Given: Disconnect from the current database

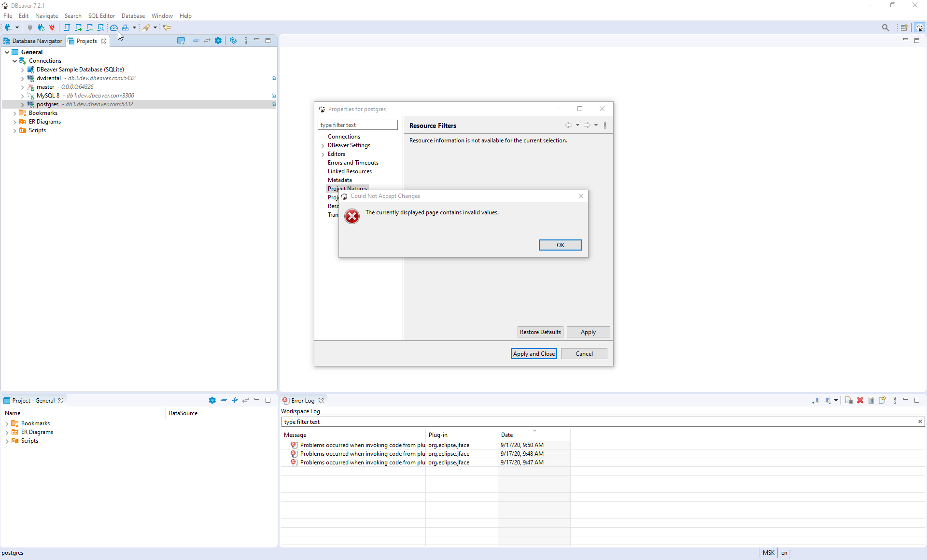Looking at the screenshot, I should coord(52,28).
